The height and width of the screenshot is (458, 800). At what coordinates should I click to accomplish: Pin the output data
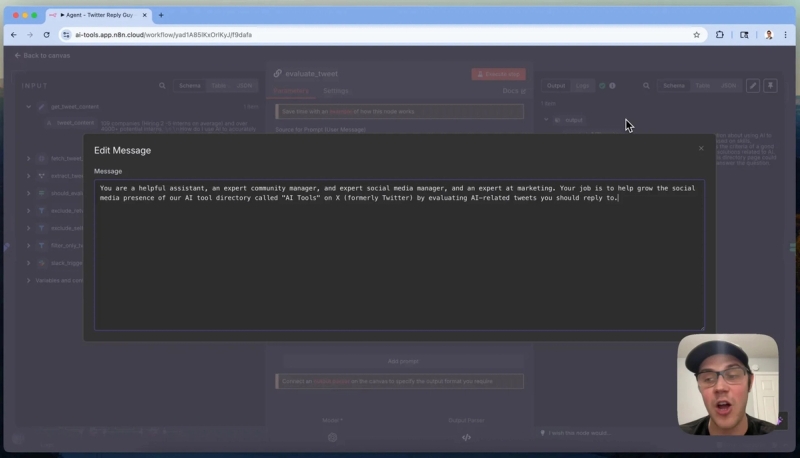point(770,86)
